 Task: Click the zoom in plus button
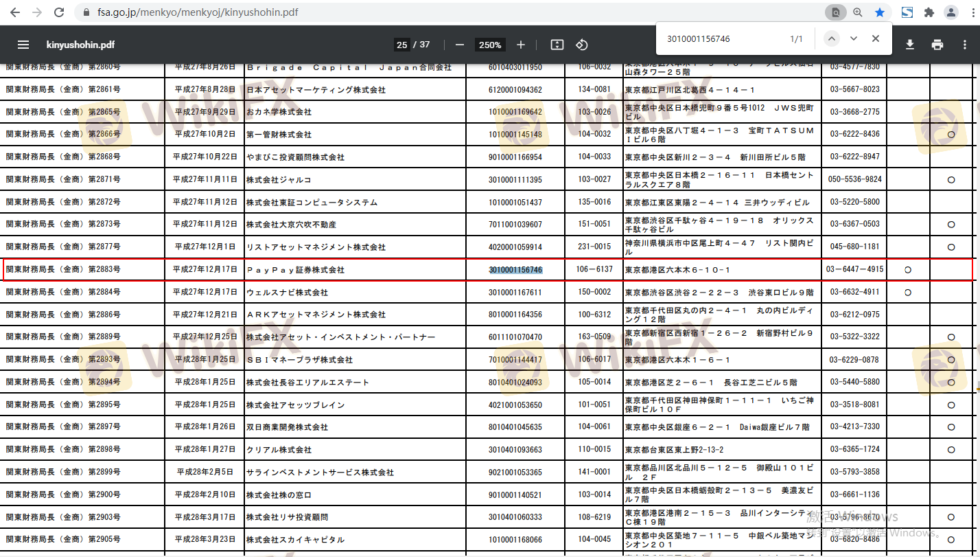(521, 45)
